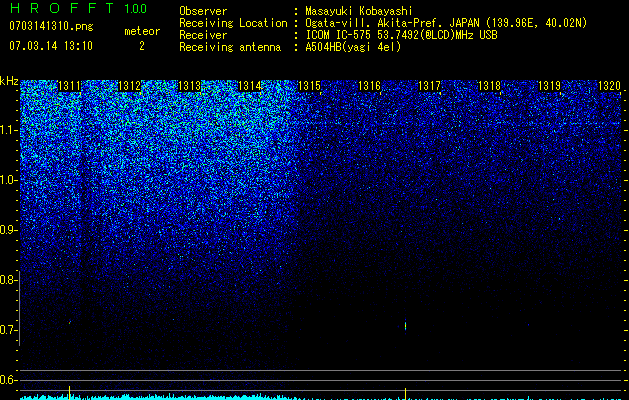Screen dimensions: 629x400
Task: Click the version number 1.0.0
Action: pos(135,8)
